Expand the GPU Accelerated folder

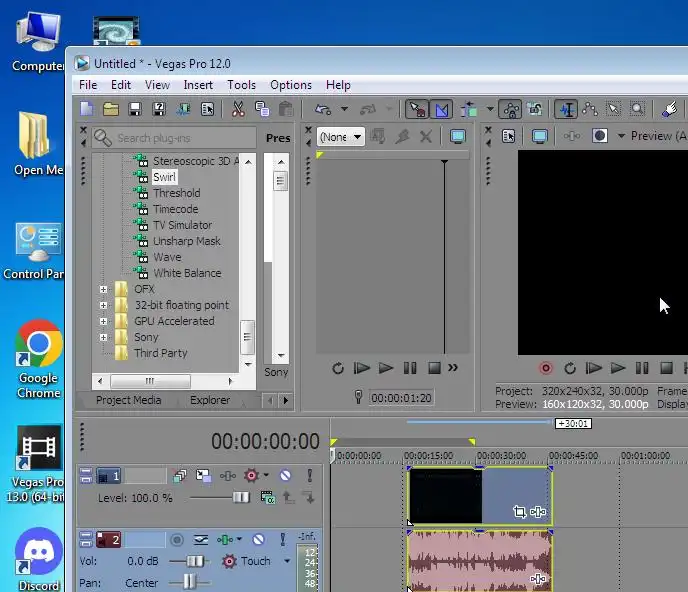click(103, 321)
